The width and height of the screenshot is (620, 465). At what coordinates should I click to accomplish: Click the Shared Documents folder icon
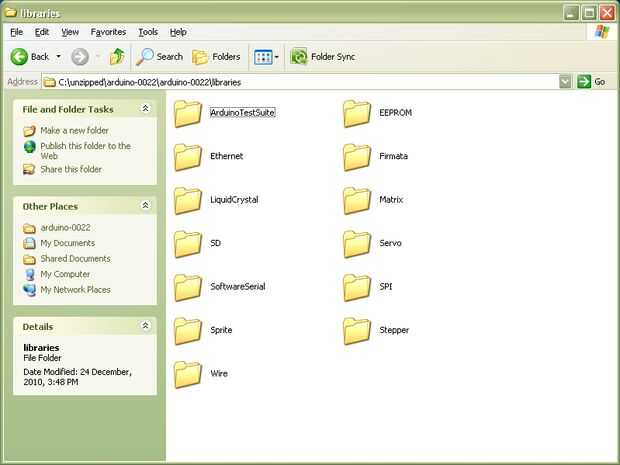click(x=29, y=260)
